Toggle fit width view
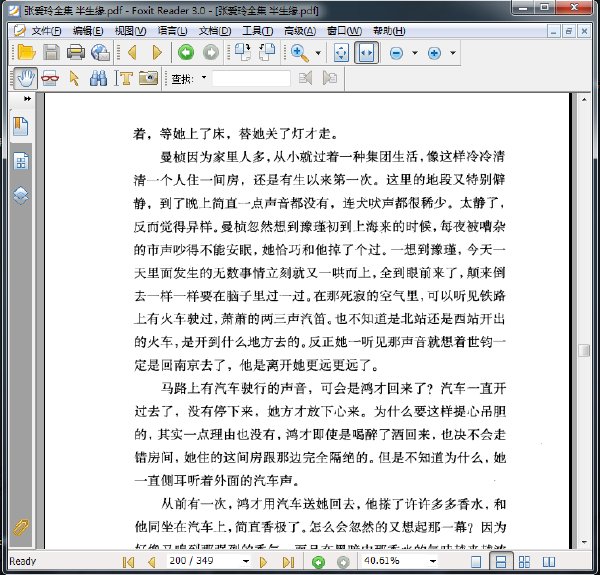The width and height of the screenshot is (600, 575). click(x=366, y=53)
